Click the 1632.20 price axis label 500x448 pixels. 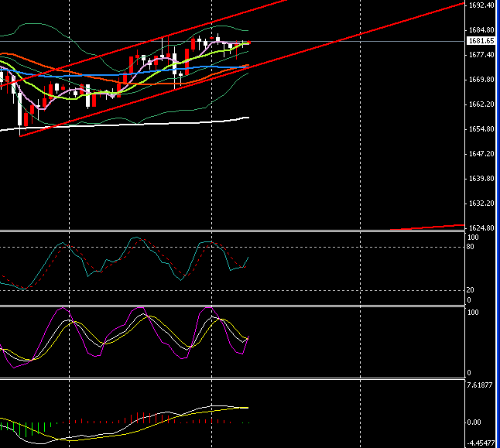coord(481,203)
